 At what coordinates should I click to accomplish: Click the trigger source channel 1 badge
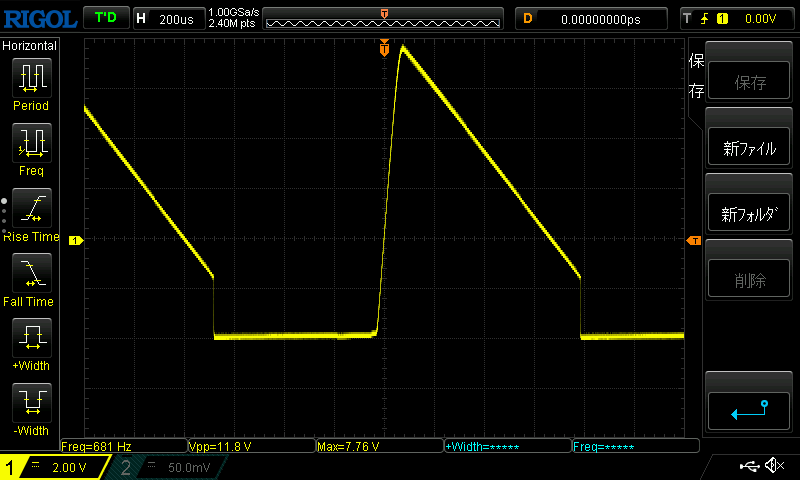click(722, 19)
